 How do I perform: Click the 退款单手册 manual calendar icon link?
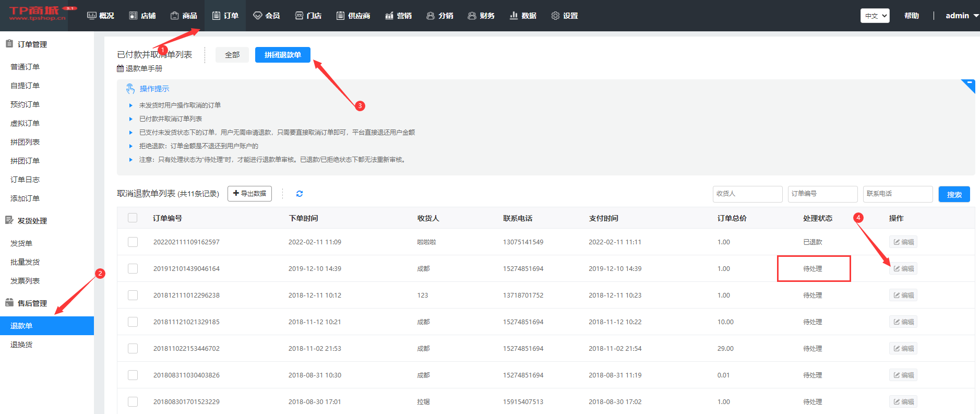point(139,68)
